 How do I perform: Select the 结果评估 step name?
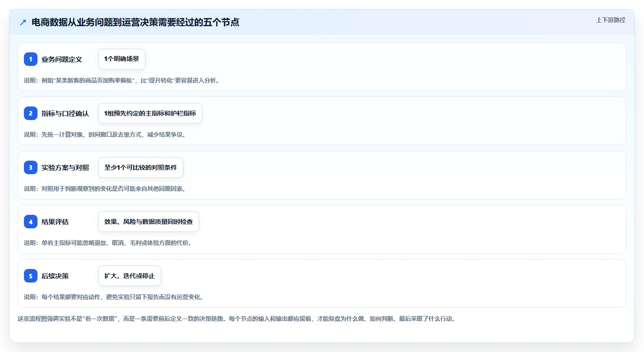coord(55,222)
